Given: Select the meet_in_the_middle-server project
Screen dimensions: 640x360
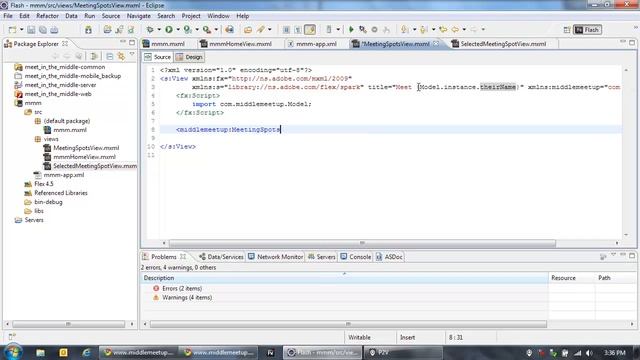Looking at the screenshot, I should coord(60,85).
